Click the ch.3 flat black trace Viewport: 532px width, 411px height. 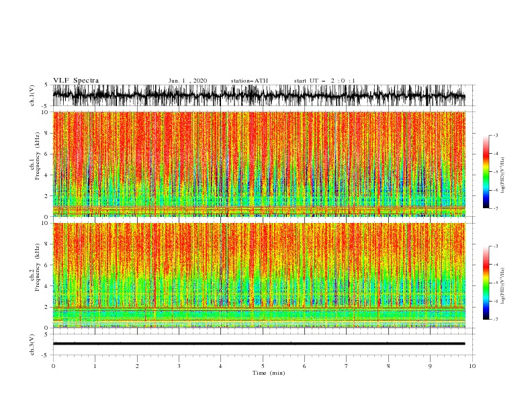coord(259,344)
